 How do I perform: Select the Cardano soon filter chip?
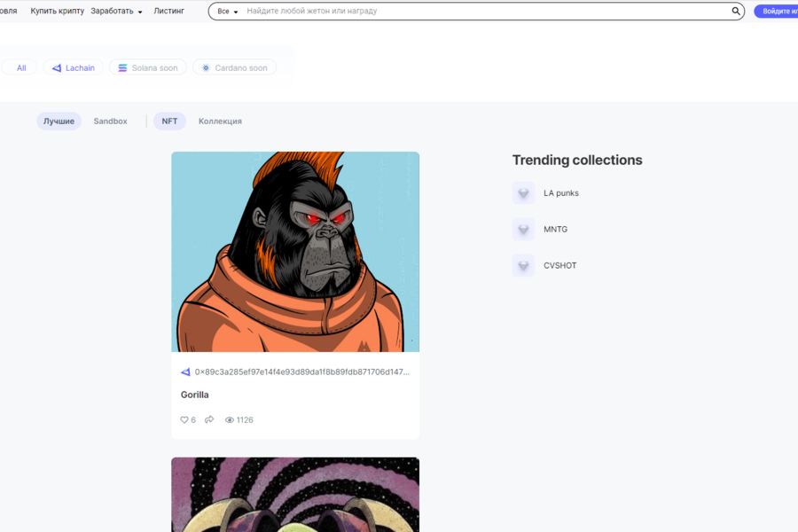tap(234, 68)
